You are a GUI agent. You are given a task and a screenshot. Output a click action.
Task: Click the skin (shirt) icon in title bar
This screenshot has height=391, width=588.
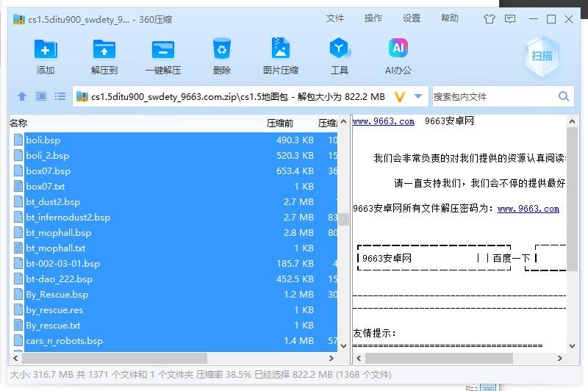click(x=489, y=19)
